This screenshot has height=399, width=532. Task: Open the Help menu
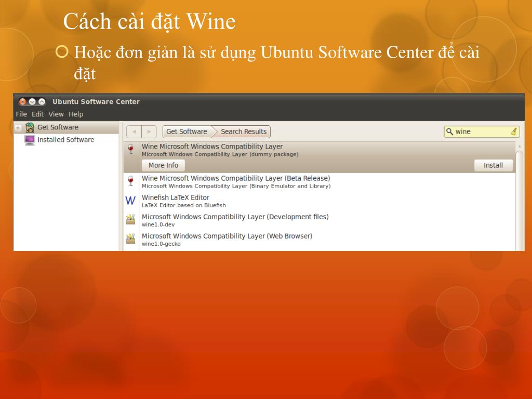pos(76,114)
